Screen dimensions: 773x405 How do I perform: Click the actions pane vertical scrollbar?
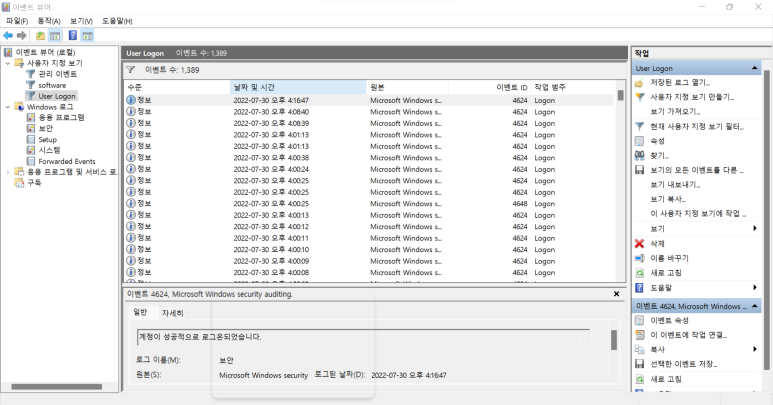tap(767, 219)
